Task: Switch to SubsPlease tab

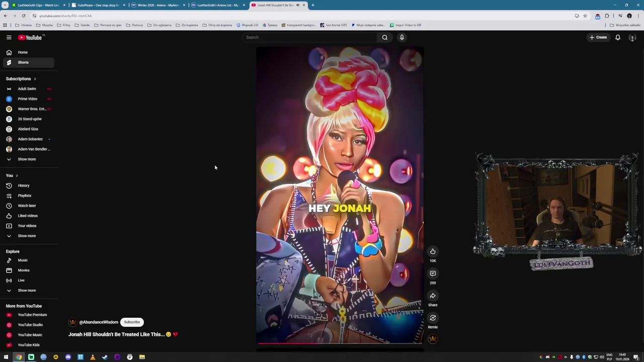Action: pos(98,5)
